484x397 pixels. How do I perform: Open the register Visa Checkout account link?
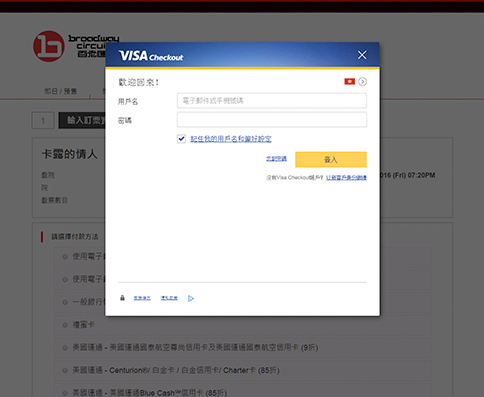pos(346,177)
